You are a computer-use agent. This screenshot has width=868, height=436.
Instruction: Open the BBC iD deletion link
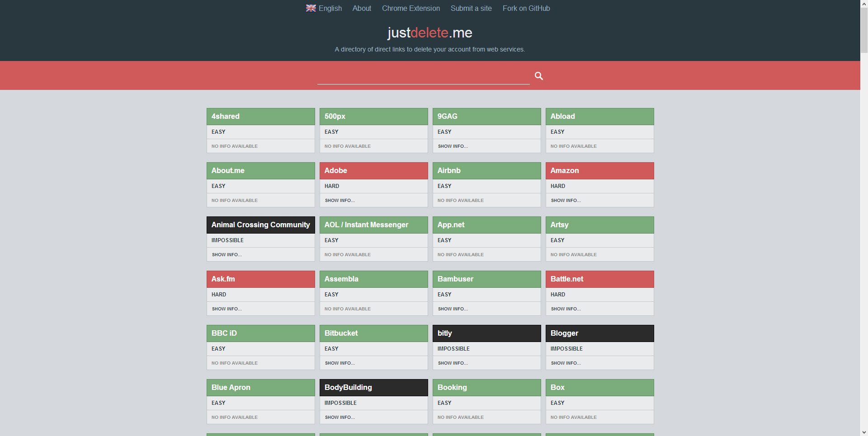click(x=261, y=333)
